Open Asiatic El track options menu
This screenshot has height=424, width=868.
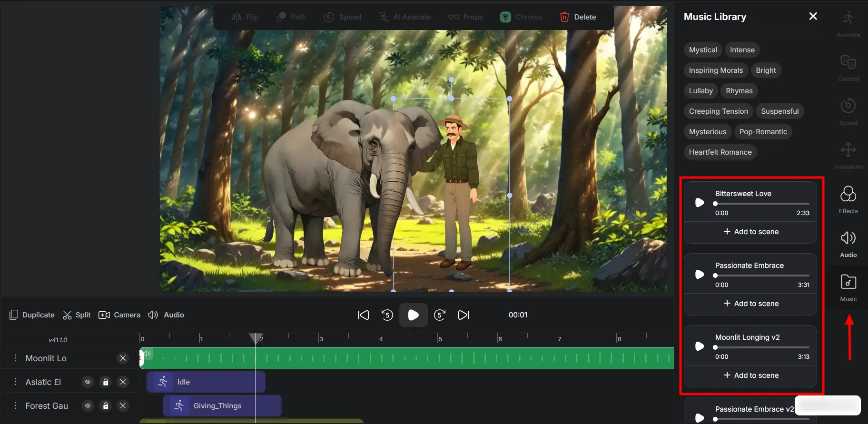click(x=15, y=382)
